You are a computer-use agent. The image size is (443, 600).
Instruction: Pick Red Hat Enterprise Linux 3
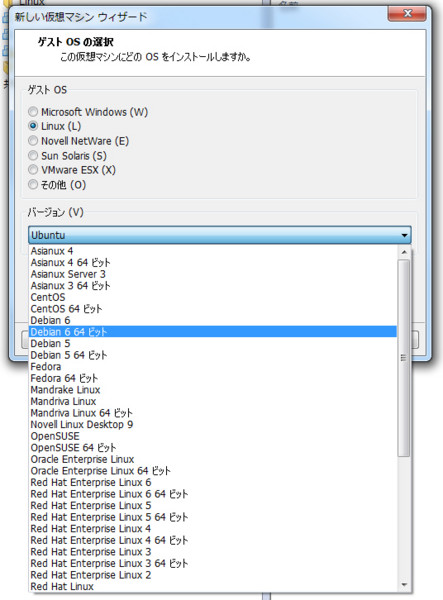pyautogui.click(x=213, y=552)
